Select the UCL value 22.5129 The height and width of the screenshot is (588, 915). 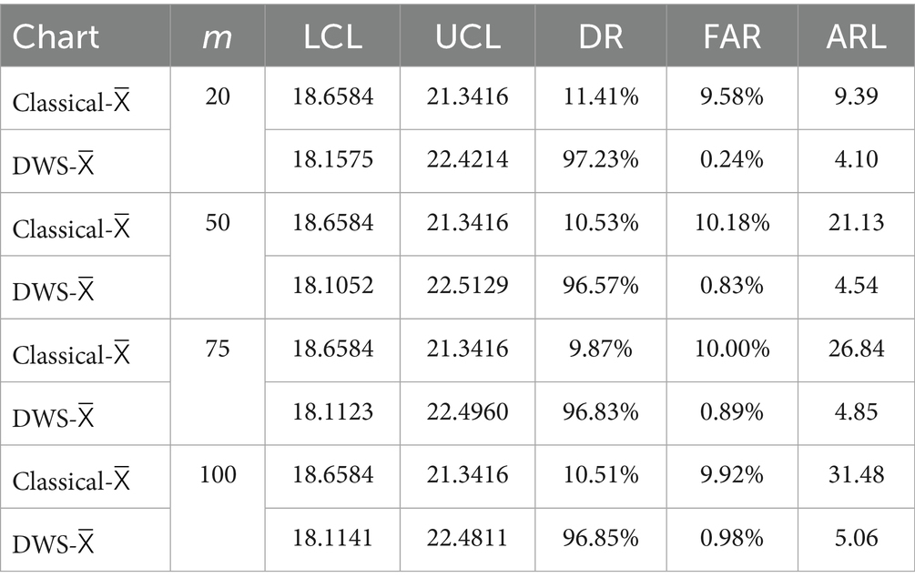(467, 286)
